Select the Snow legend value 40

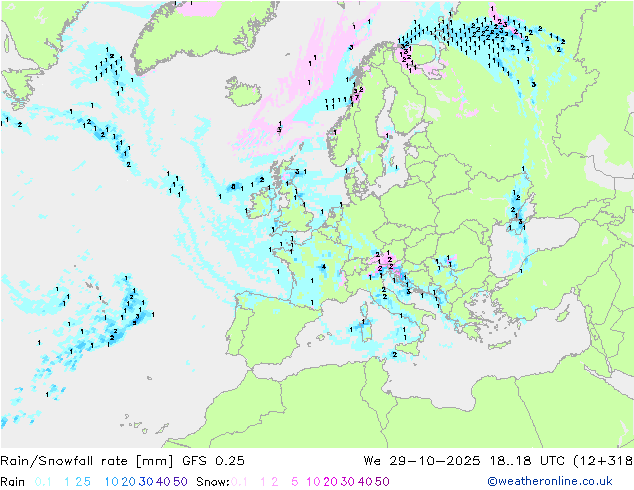tap(365, 482)
